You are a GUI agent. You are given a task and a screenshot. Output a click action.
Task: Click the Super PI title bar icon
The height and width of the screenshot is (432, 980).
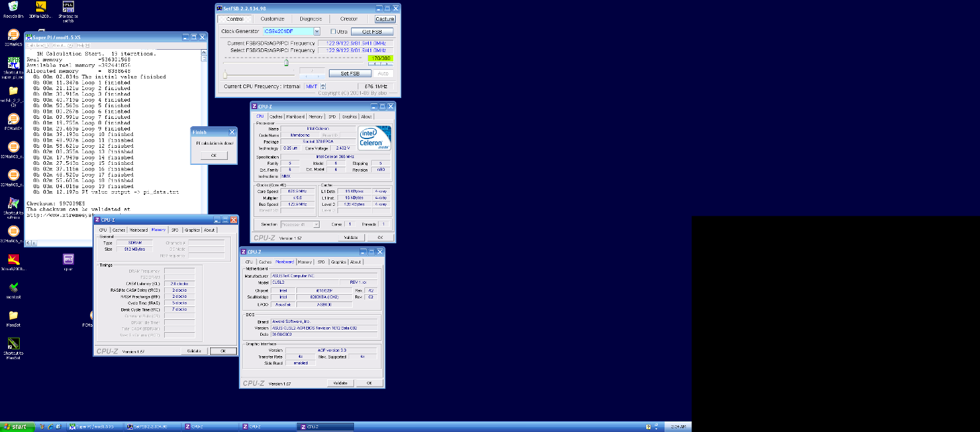click(x=29, y=37)
